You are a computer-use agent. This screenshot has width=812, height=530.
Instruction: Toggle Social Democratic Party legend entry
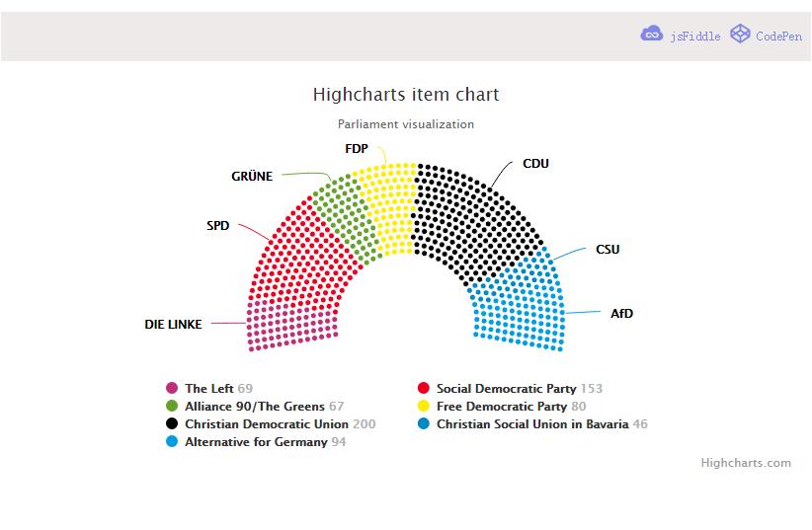pos(506,389)
